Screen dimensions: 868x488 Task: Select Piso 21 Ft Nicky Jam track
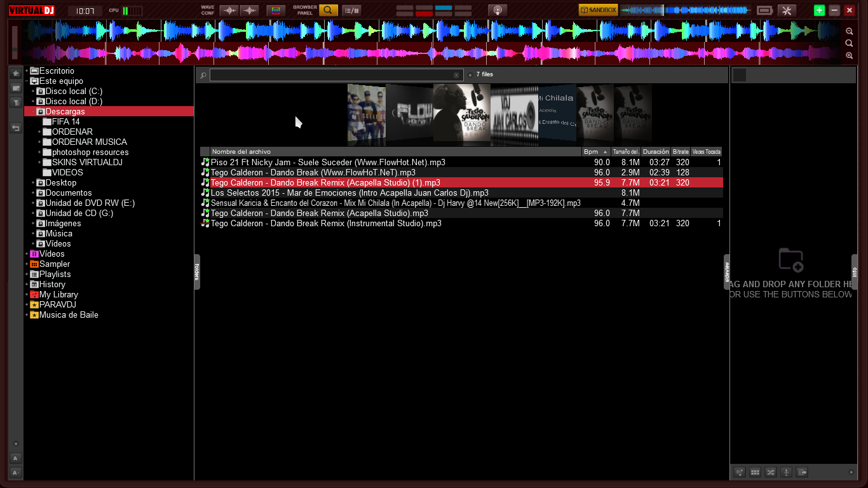461,163
